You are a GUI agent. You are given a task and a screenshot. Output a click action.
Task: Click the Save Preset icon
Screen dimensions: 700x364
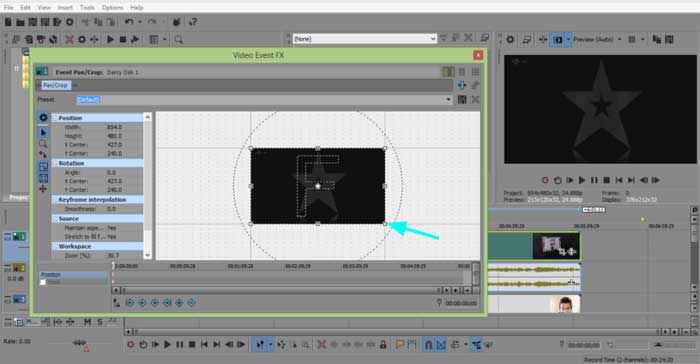pyautogui.click(x=462, y=100)
